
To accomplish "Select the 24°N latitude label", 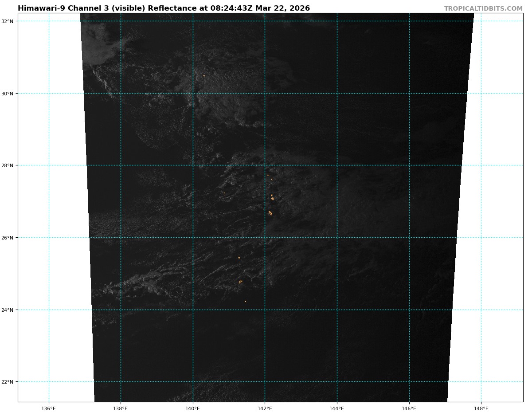I will tap(9, 310).
